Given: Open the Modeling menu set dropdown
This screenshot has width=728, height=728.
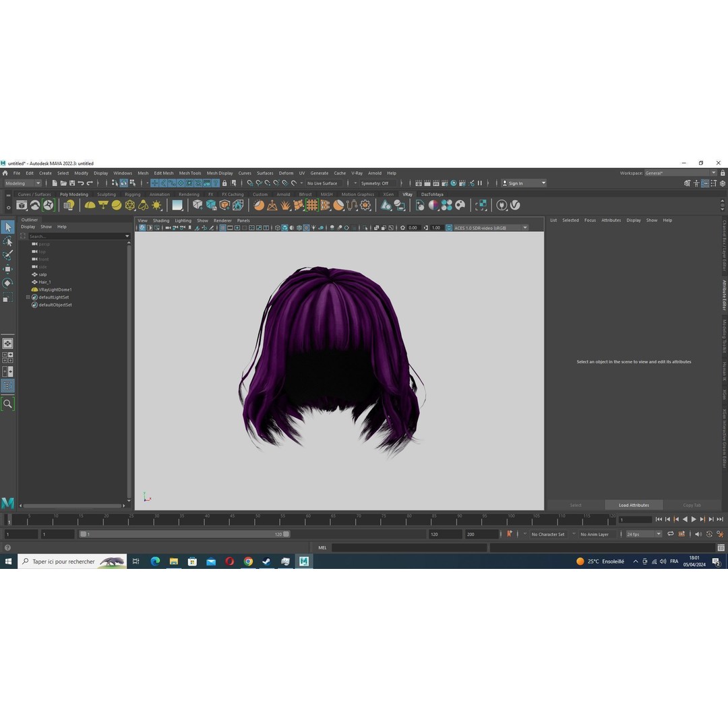Looking at the screenshot, I should point(23,183).
